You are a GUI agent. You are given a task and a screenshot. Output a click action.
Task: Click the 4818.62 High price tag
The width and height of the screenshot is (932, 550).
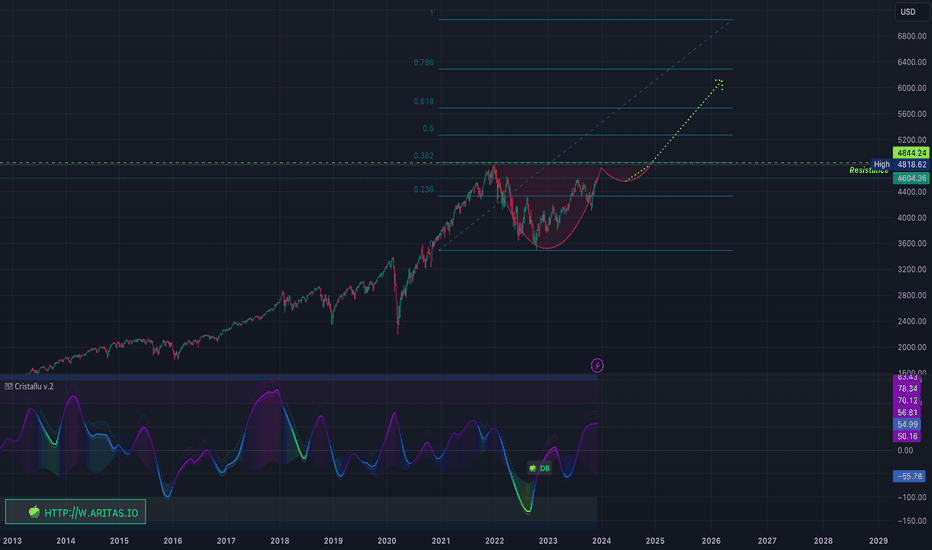click(911, 165)
